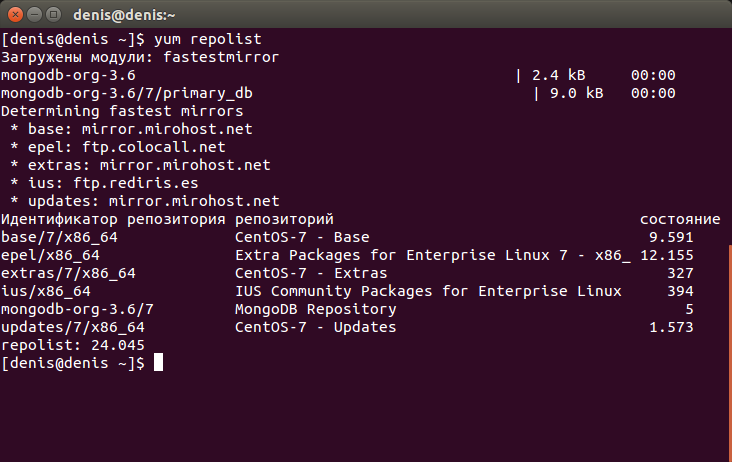This screenshot has height=462, width=732.
Task: Maximize the terminal window
Action: pyautogui.click(x=54, y=15)
